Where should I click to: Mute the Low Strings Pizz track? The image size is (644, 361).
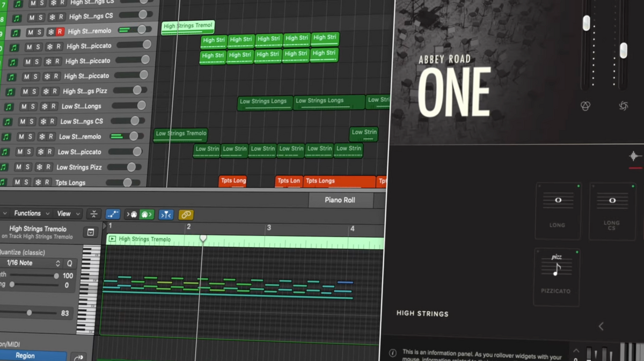tap(18, 167)
